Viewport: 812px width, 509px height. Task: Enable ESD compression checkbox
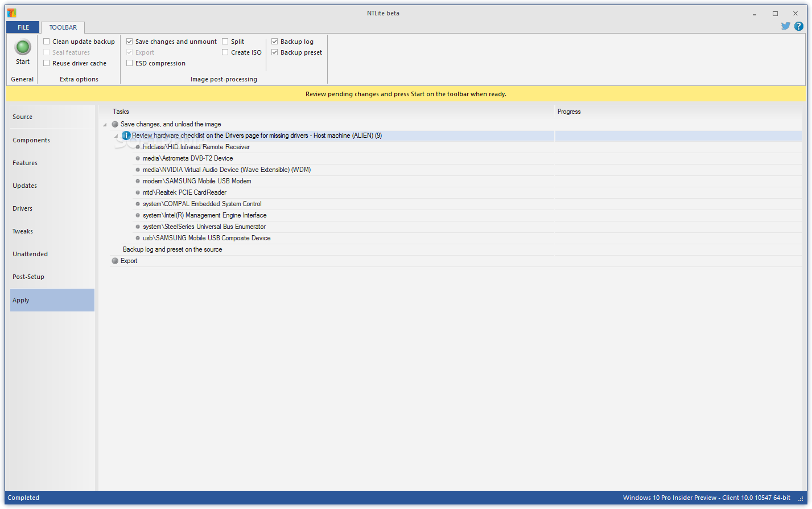tap(130, 63)
